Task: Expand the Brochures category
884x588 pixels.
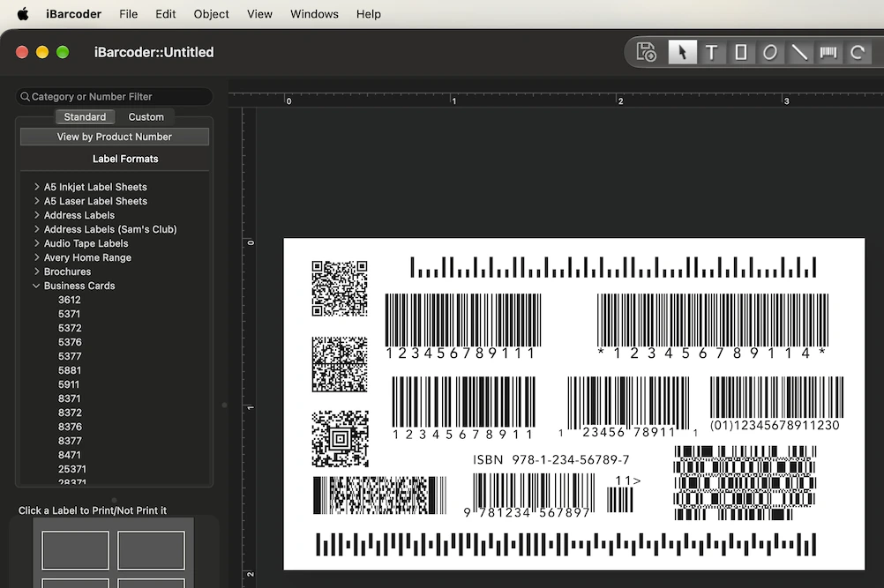Action: coord(37,271)
